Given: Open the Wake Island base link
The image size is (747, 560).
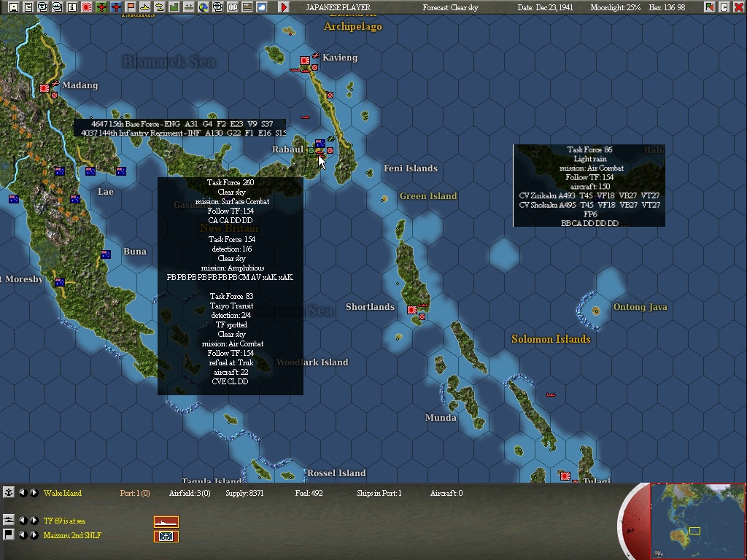Looking at the screenshot, I should 63,493.
